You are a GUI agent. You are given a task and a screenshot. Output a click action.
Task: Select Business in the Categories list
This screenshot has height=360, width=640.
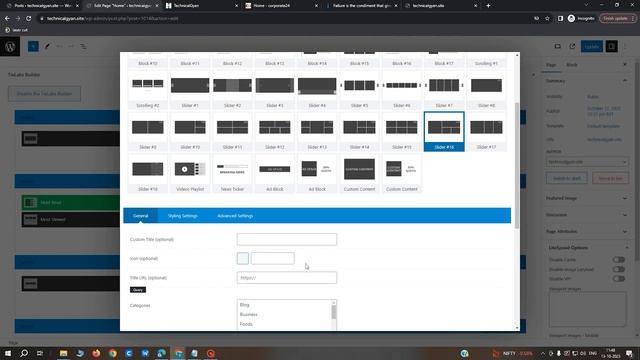(x=249, y=314)
